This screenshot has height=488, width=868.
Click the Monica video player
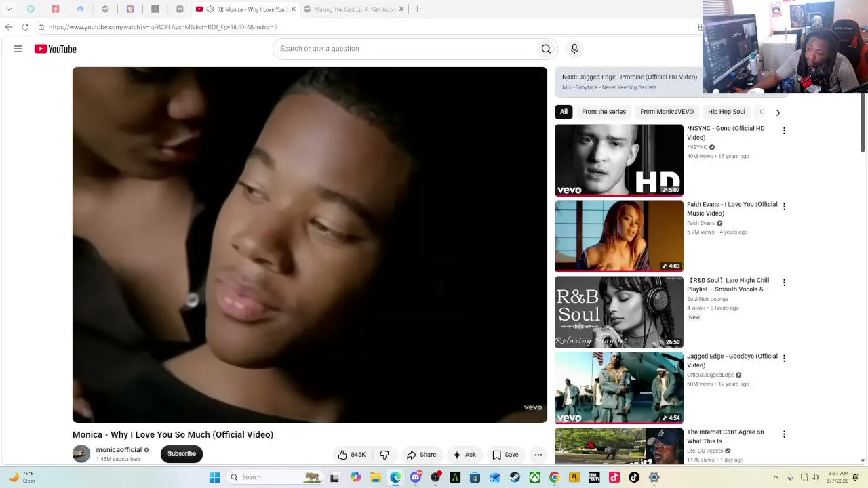tap(310, 245)
